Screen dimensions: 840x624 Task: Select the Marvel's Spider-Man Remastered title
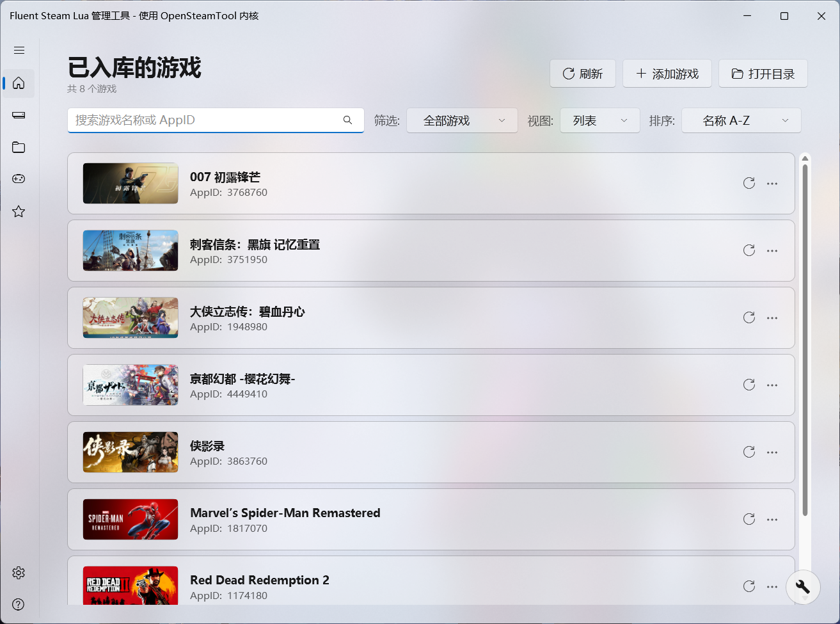pos(285,513)
